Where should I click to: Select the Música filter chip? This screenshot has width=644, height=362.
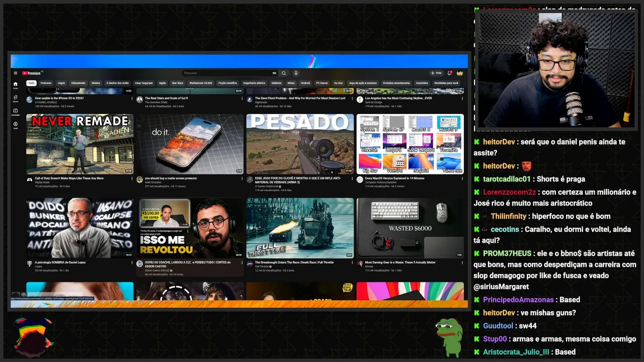(x=96, y=83)
